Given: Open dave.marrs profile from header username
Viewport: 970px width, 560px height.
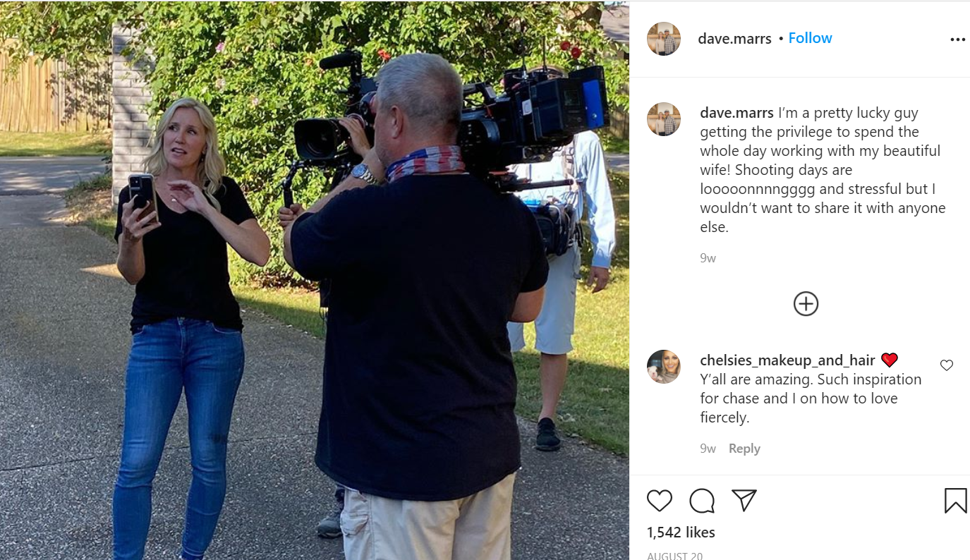Looking at the screenshot, I should pos(734,39).
